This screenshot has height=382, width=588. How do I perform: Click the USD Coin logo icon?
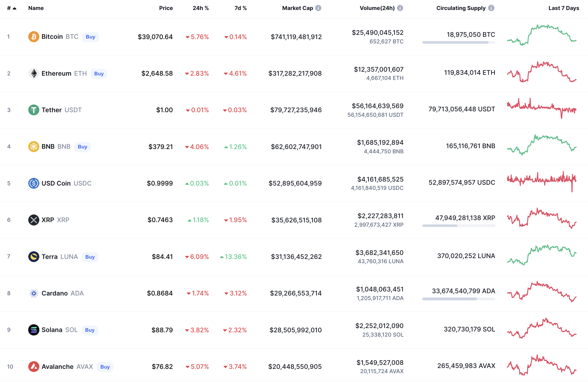click(x=34, y=183)
